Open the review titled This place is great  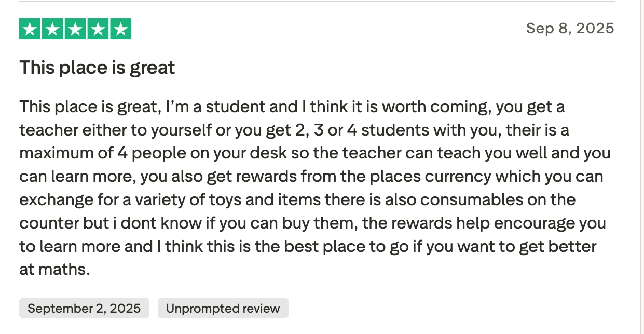point(97,68)
